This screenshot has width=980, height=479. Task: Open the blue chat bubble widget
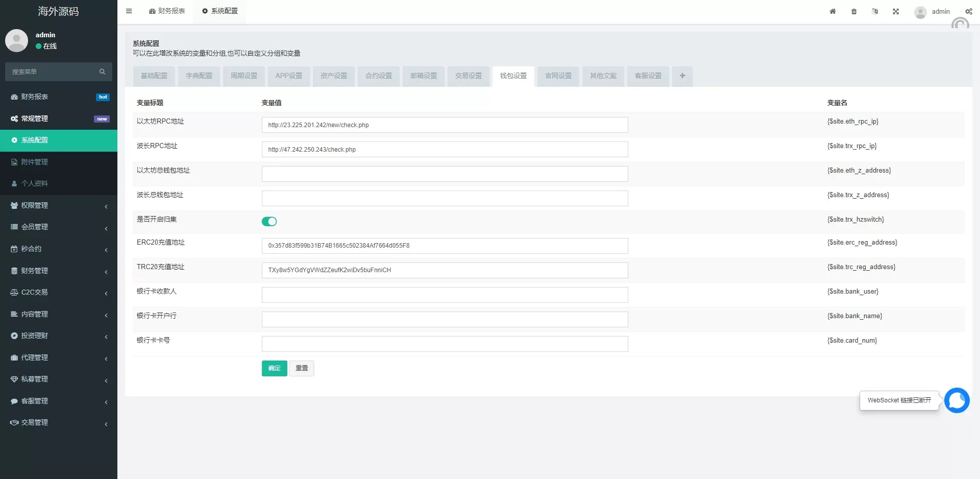pyautogui.click(x=957, y=400)
